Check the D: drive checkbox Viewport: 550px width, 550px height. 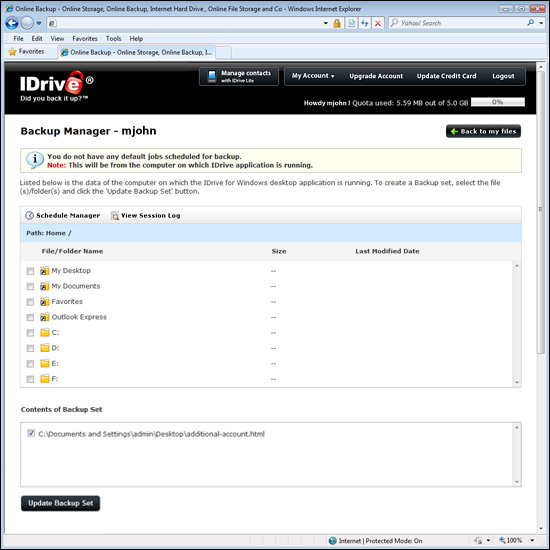pos(30,348)
